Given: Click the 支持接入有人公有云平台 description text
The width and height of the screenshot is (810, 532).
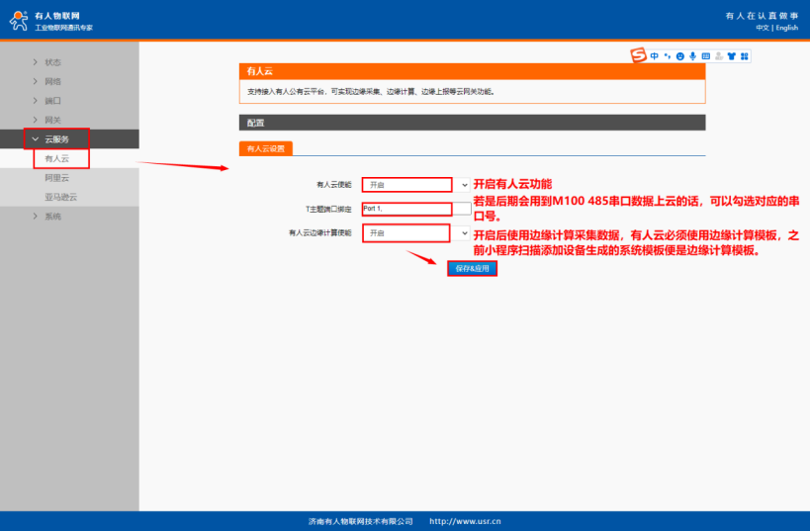Looking at the screenshot, I should (371, 91).
